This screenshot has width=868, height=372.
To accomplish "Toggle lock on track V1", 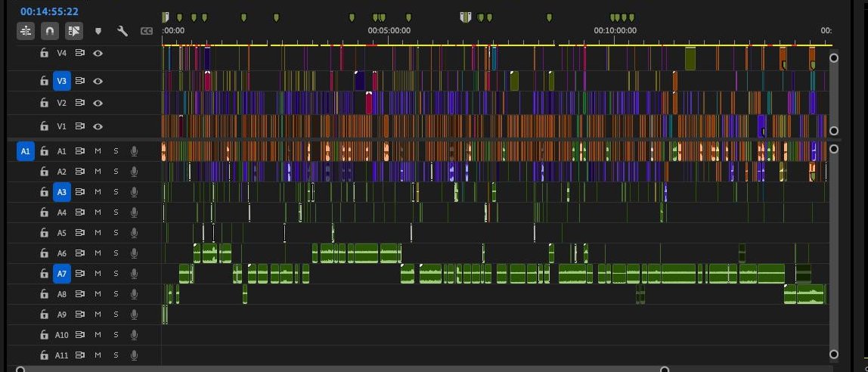I will (x=45, y=126).
